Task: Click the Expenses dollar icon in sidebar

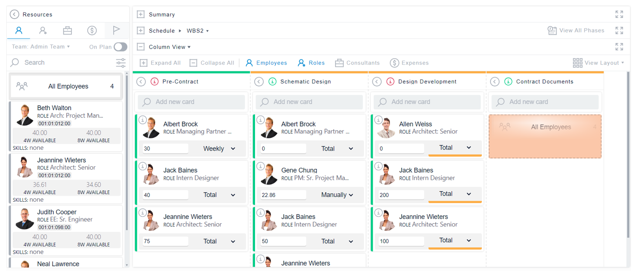Action: (92, 30)
